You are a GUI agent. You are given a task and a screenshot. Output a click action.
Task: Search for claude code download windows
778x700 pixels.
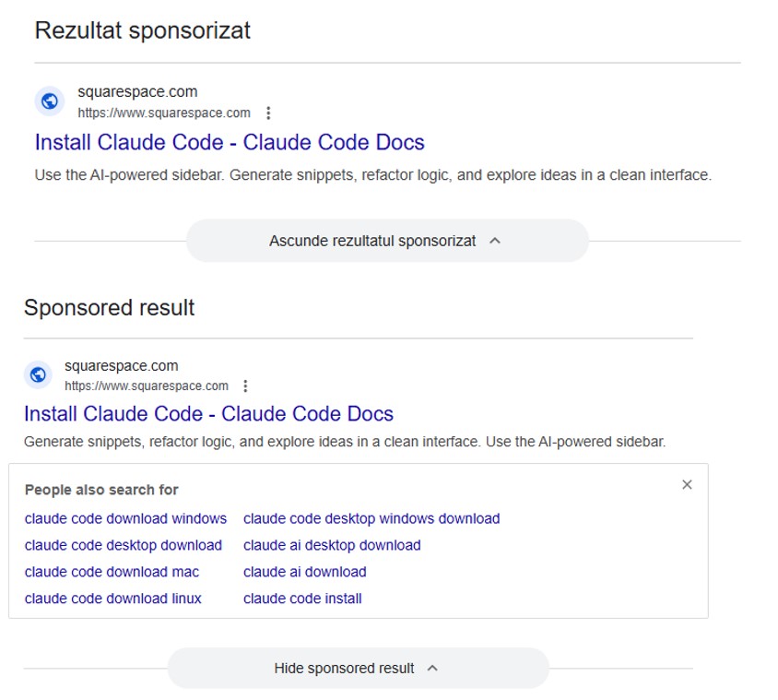coord(125,518)
